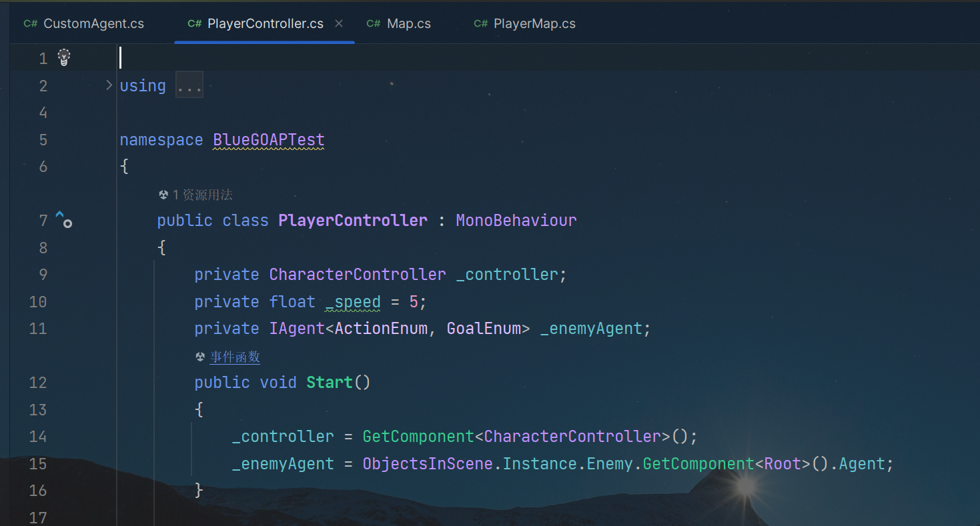The width and height of the screenshot is (980, 526).
Task: Click the C# icon on PlayerController.cs tab
Action: [x=194, y=23]
